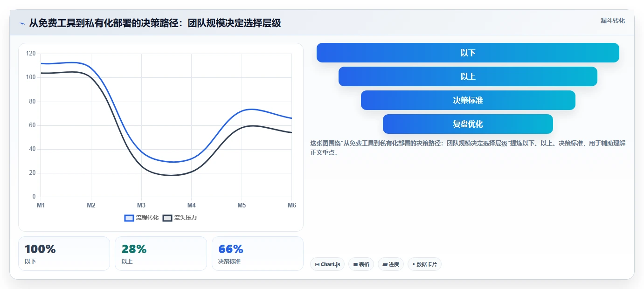This screenshot has height=289, width=644.
Task: Click the Chart.js tag chip
Action: [327, 264]
